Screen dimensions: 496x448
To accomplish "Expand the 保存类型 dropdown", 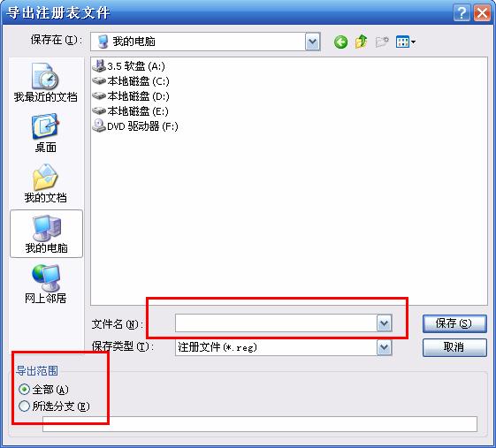I will (385, 347).
